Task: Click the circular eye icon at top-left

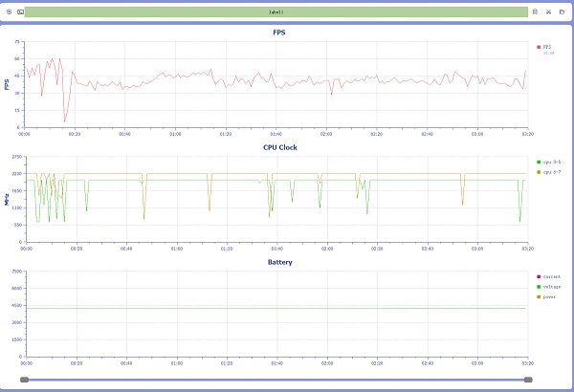Action: pos(9,11)
